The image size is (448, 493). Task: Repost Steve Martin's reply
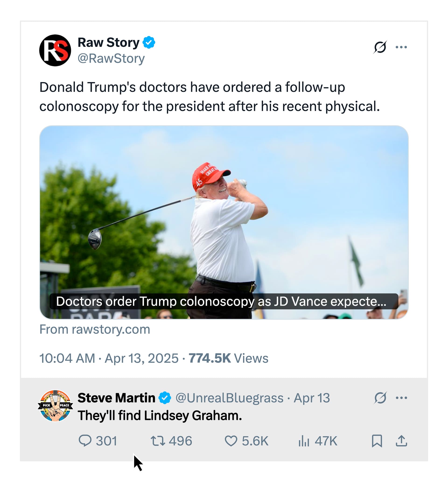pos(158,441)
